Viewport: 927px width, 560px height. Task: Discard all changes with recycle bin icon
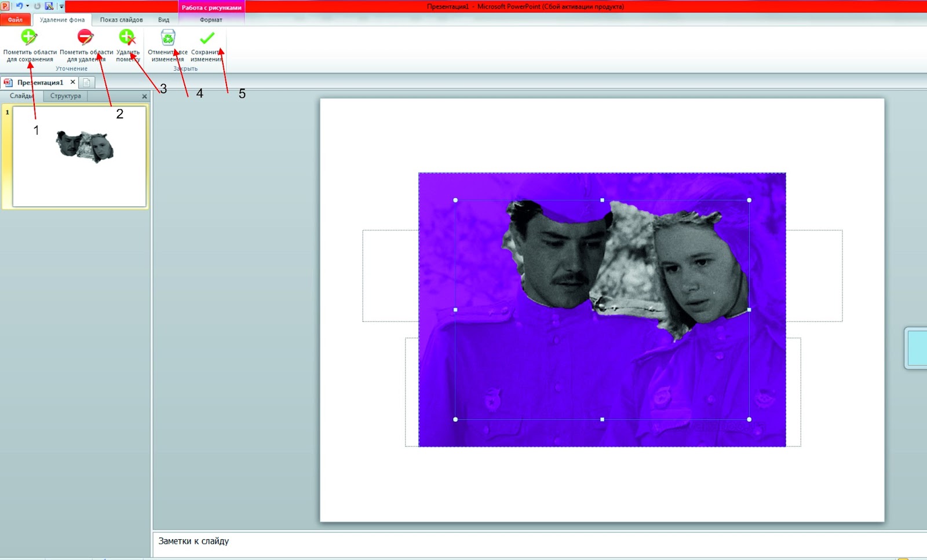(168, 46)
